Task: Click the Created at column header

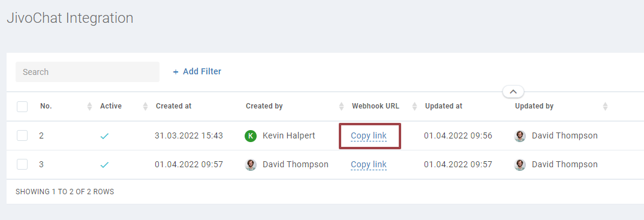Action: 174,106
